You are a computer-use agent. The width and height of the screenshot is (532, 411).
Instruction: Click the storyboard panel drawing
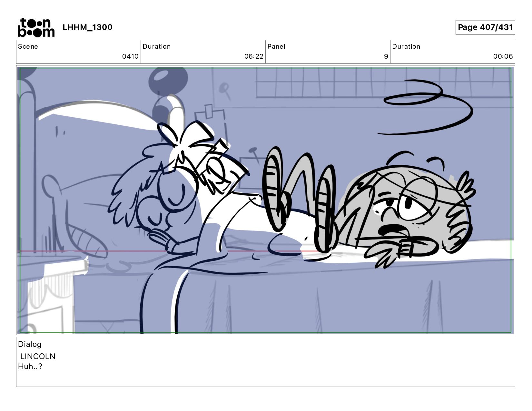pyautogui.click(x=265, y=200)
